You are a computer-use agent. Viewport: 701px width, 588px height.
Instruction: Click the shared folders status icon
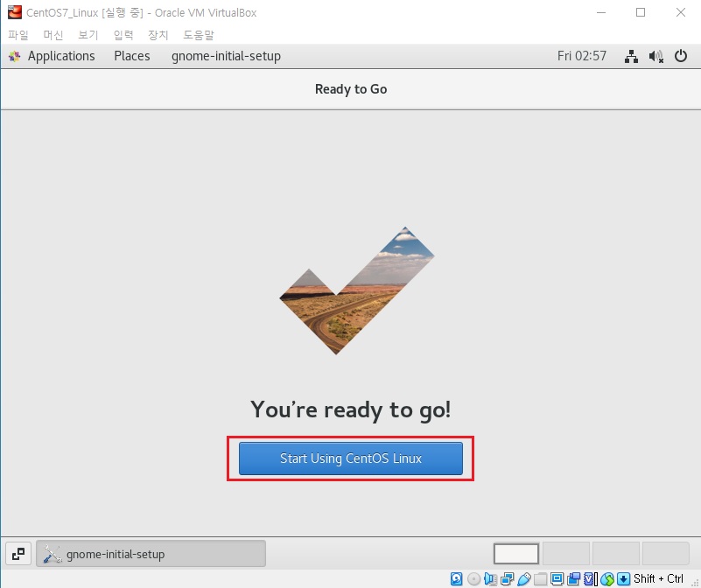point(541,579)
